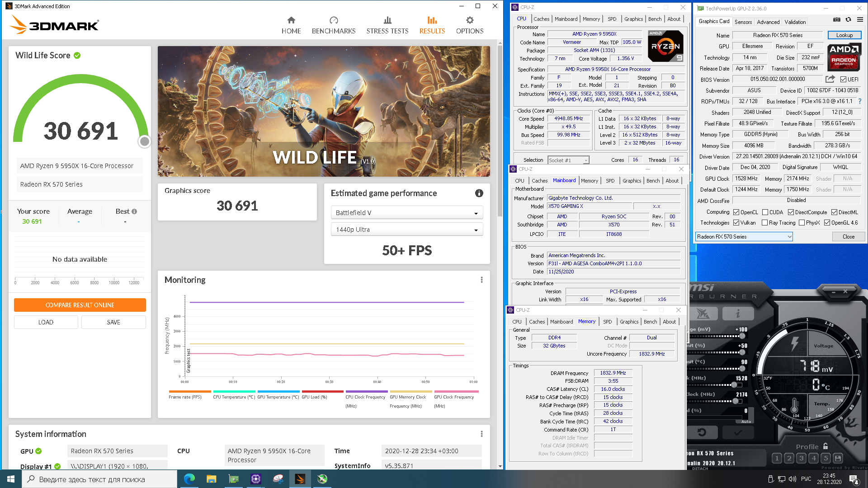Click the info icon next to Best score

[x=134, y=211]
